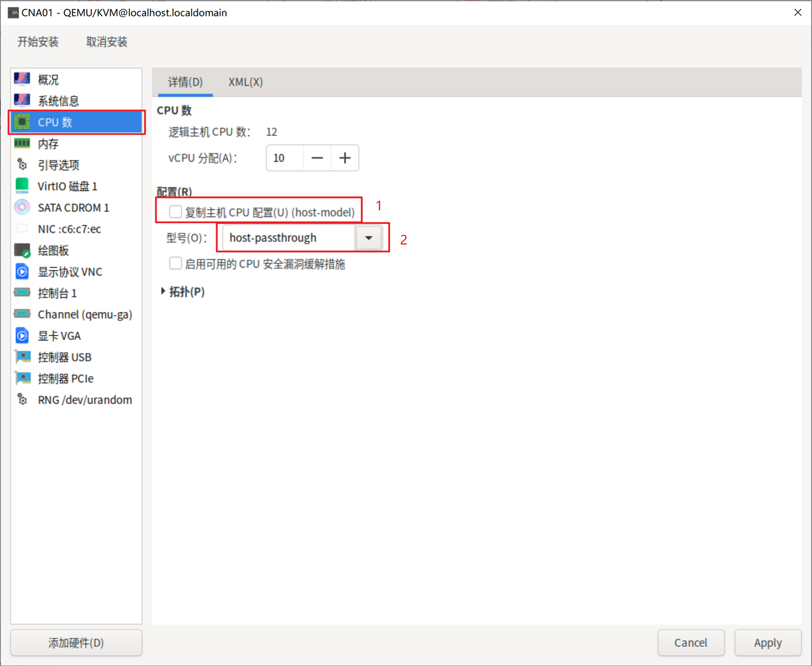Click the 显卡 VGA video icon
Viewport: 812px width, 666px height.
(22, 336)
